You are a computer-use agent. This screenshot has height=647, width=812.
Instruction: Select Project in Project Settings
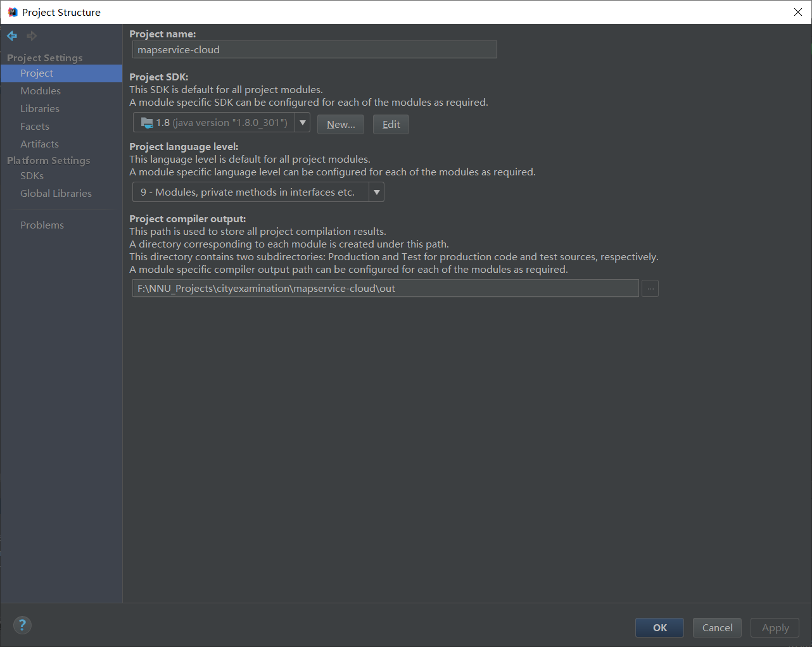[x=61, y=73]
